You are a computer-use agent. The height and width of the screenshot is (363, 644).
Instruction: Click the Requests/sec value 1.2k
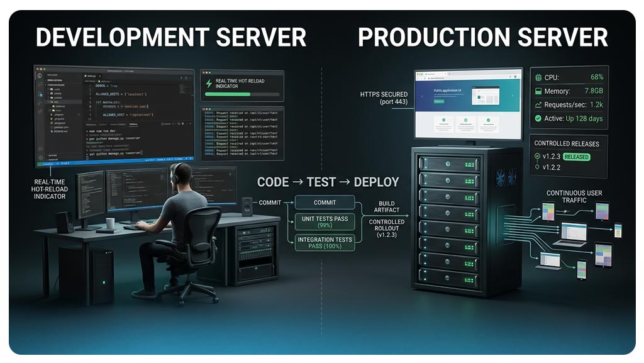point(596,104)
